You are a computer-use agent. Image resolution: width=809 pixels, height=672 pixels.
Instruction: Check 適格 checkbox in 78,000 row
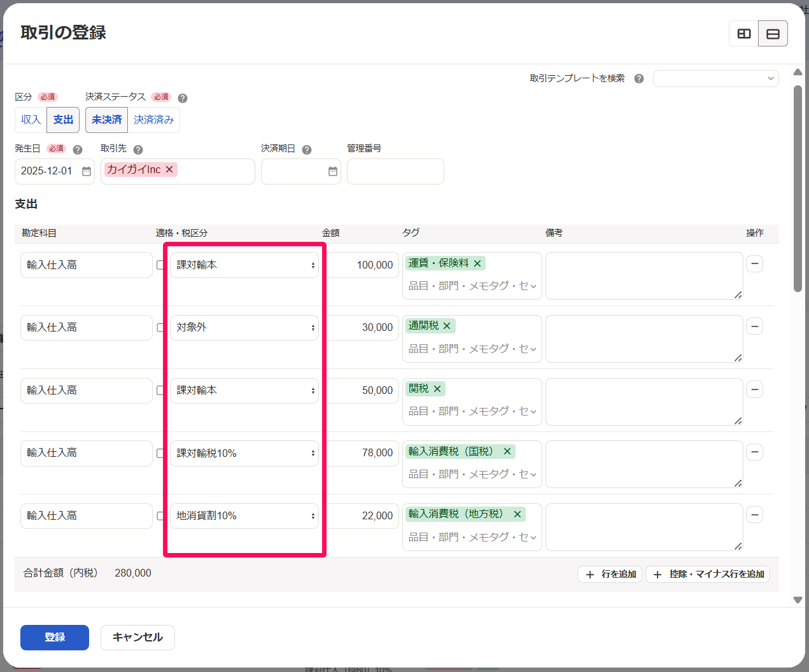(x=160, y=453)
